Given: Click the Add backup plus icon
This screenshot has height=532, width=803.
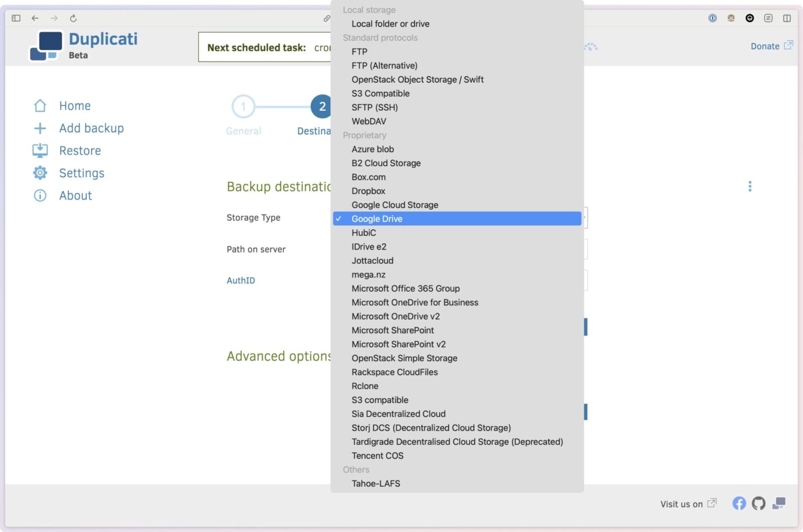Looking at the screenshot, I should [40, 128].
